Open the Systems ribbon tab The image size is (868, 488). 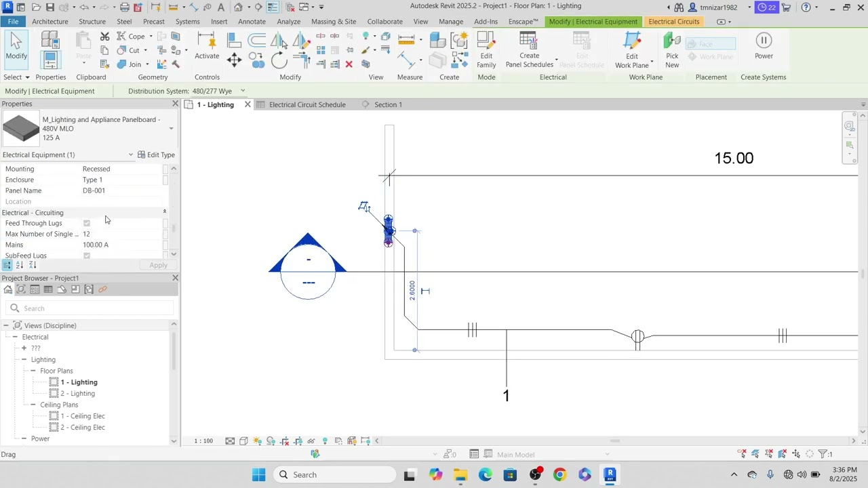tap(188, 22)
